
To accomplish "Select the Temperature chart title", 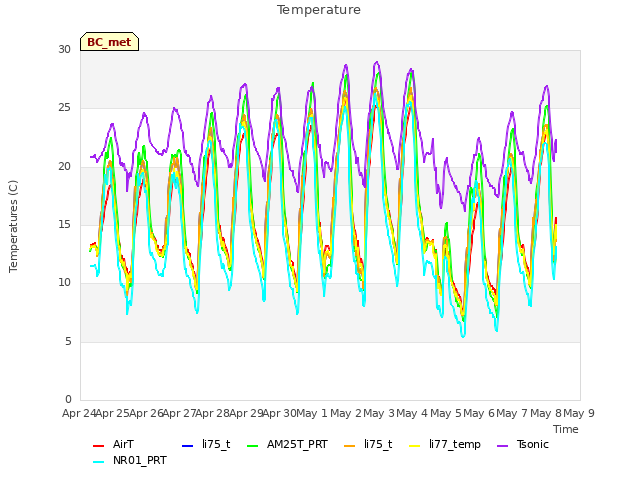I will tap(319, 10).
